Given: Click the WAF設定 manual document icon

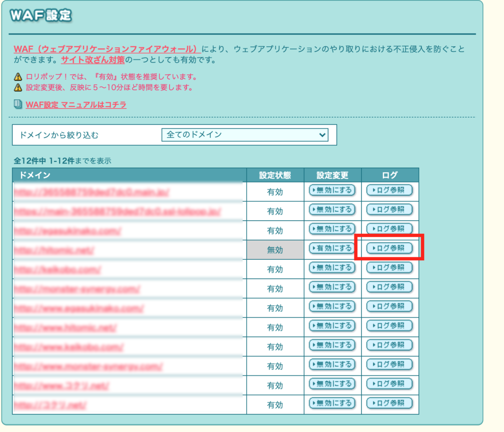Looking at the screenshot, I should pyautogui.click(x=18, y=104).
